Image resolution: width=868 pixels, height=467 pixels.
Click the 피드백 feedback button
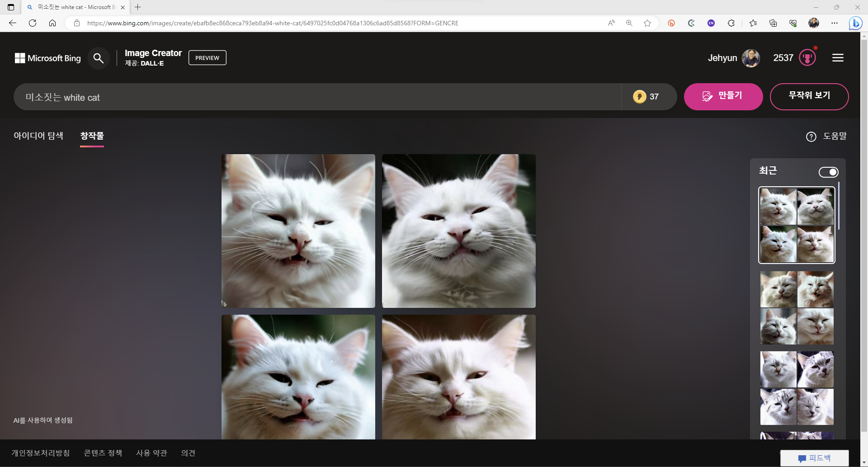click(814, 458)
